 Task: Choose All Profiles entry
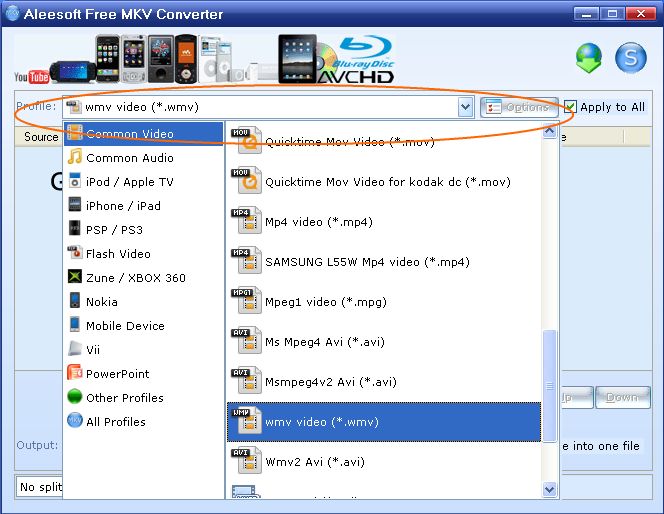coord(144,422)
